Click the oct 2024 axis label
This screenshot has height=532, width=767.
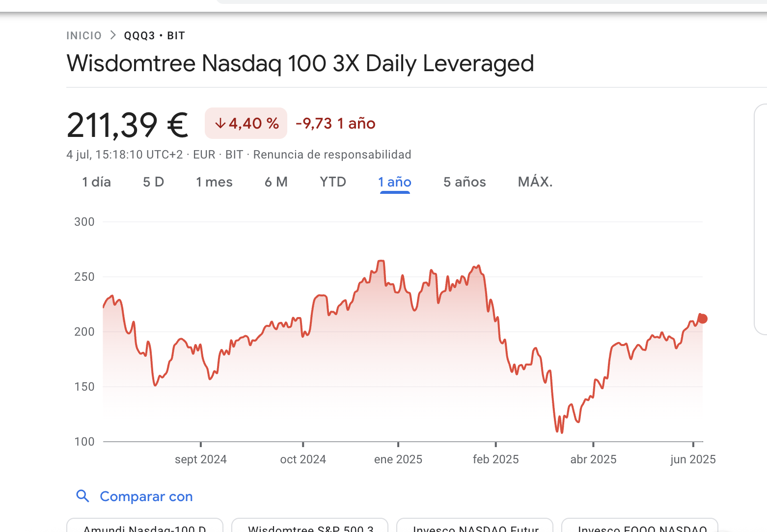pyautogui.click(x=303, y=459)
